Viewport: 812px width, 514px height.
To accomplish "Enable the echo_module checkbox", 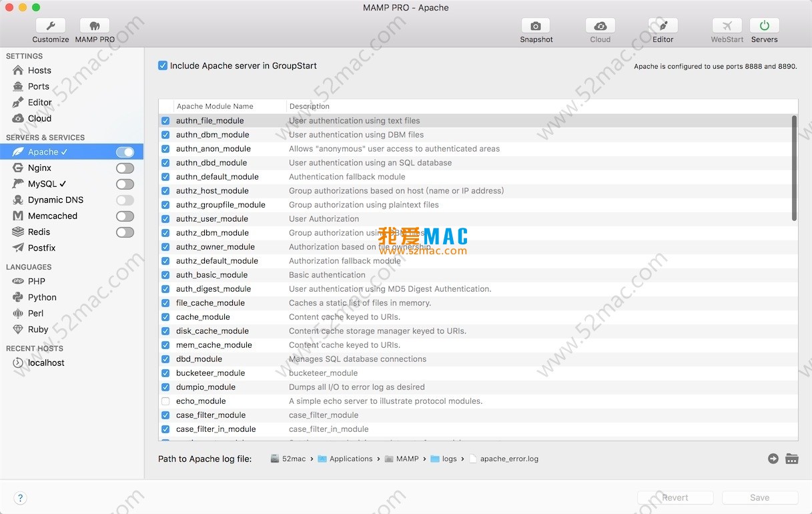I will point(165,401).
